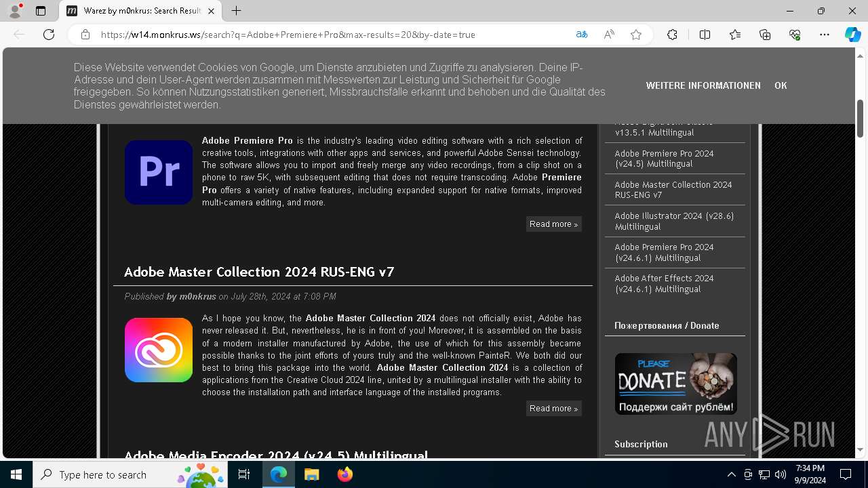Open the translate page icon
The height and width of the screenshot is (488, 868).
pyautogui.click(x=582, y=35)
